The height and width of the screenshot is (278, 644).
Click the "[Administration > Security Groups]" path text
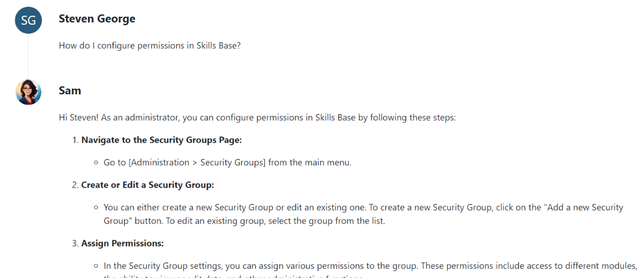(197, 162)
